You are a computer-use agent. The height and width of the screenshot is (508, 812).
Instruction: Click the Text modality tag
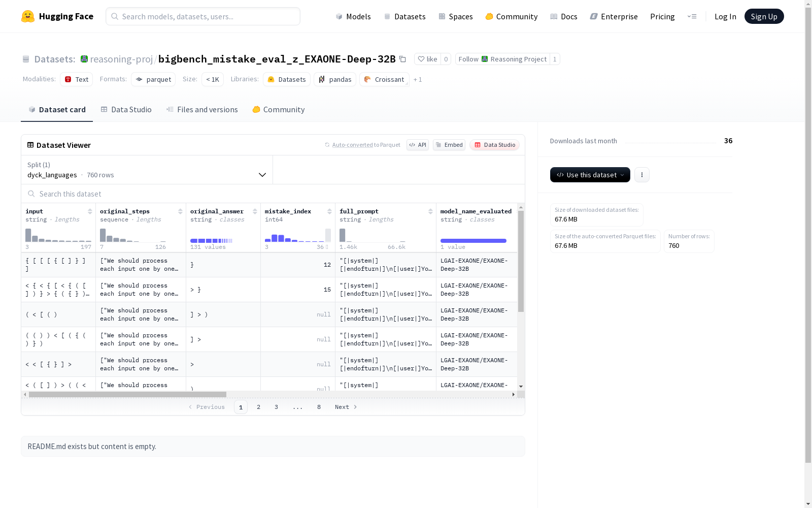[76, 79]
